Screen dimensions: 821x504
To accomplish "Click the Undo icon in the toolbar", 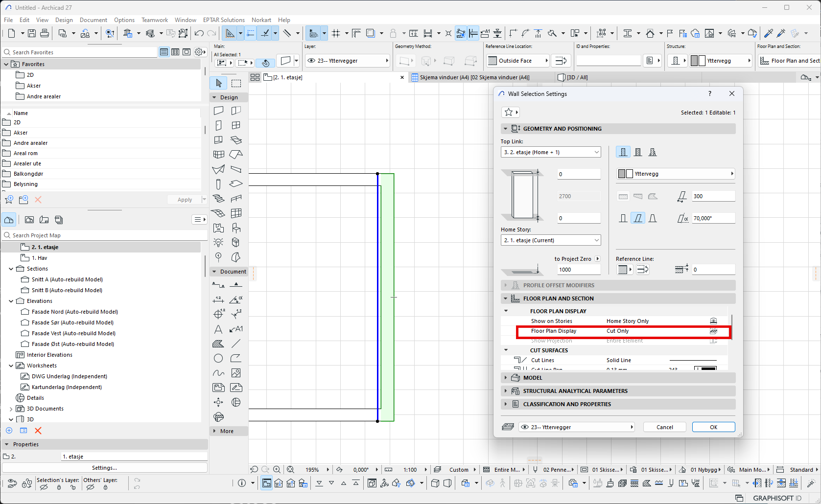I will click(x=199, y=33).
